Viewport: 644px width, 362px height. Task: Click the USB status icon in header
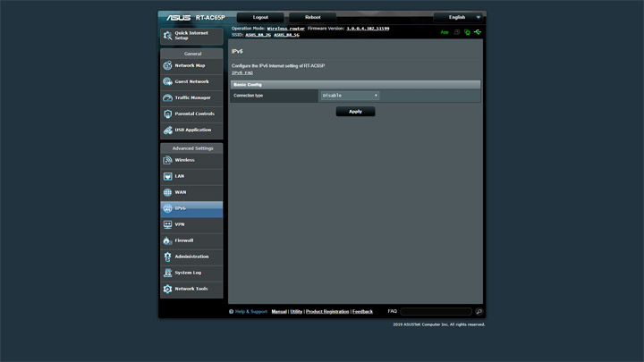(x=478, y=32)
